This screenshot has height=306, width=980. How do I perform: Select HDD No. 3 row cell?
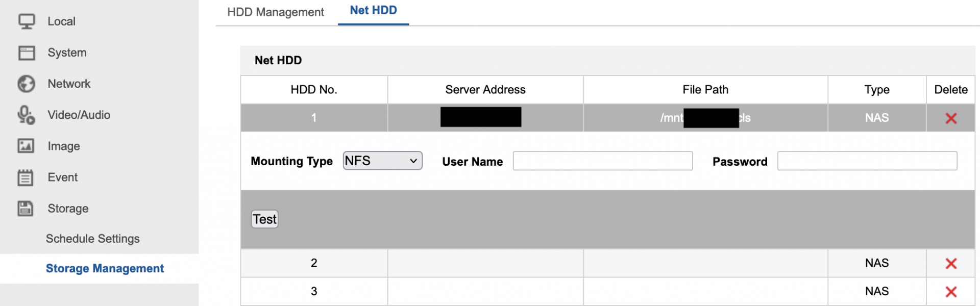[314, 291]
